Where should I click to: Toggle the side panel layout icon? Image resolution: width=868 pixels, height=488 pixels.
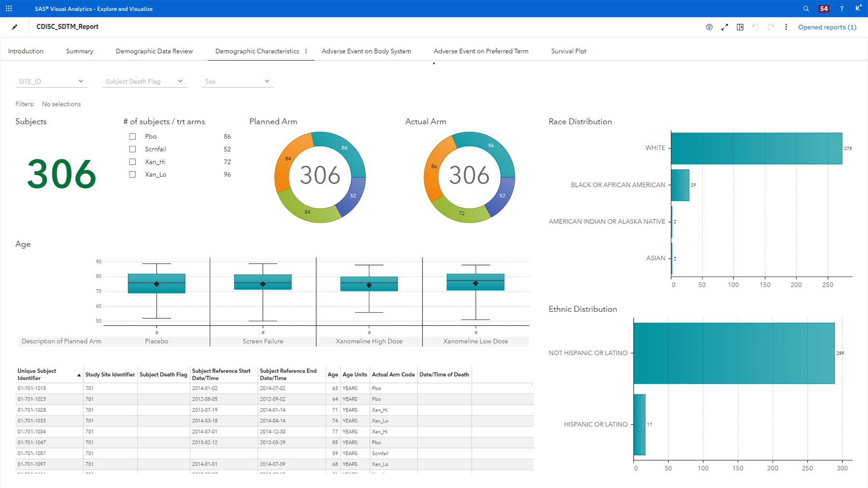point(740,27)
